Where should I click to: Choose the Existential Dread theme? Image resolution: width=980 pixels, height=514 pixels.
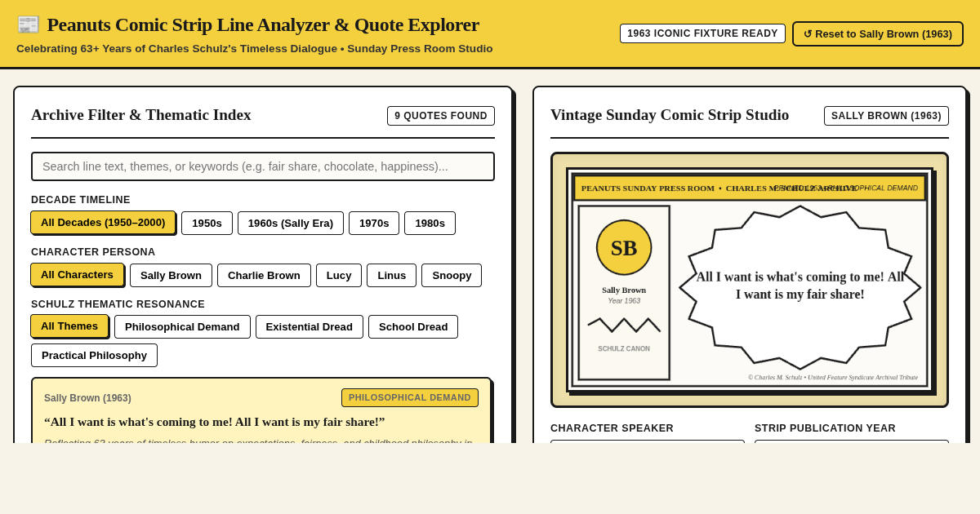[x=310, y=326]
